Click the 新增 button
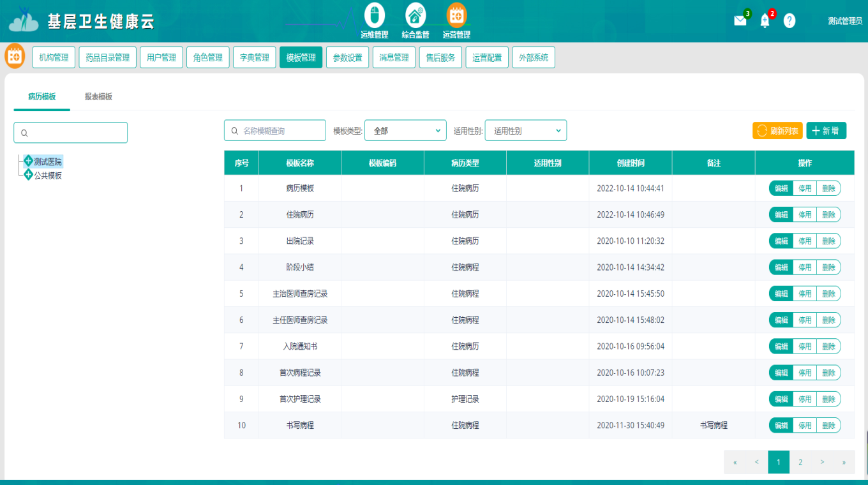The width and height of the screenshot is (868, 485). click(827, 131)
